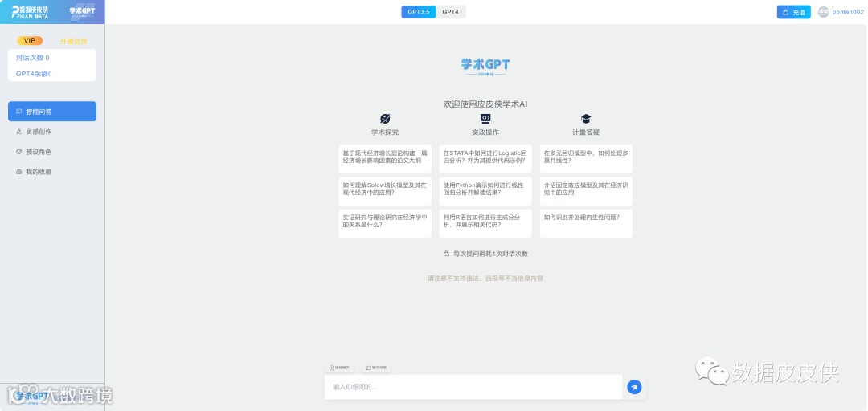This screenshot has width=868, height=411.
Task: Choose prompt about Solow增长模型
Action: pyautogui.click(x=385, y=191)
